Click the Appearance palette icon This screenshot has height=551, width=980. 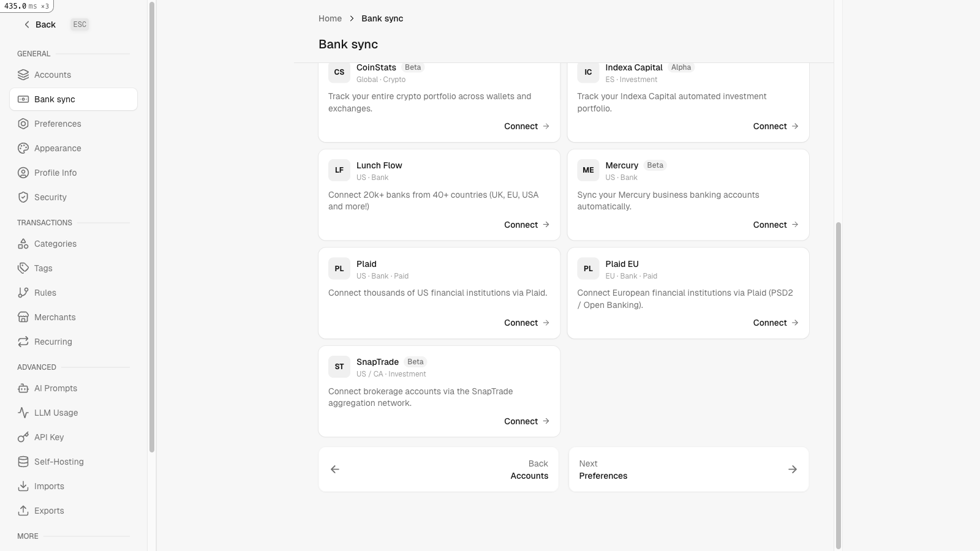tap(23, 148)
